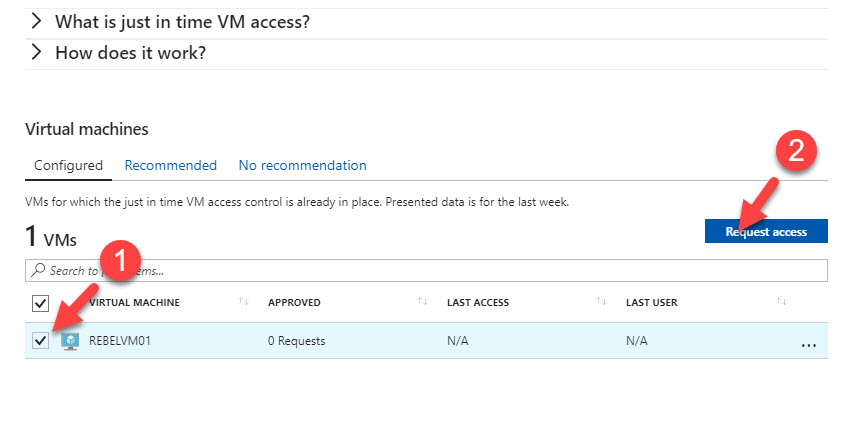Open the ellipsis menu for REBELVM01
The width and height of the screenshot is (852, 442).
click(809, 345)
